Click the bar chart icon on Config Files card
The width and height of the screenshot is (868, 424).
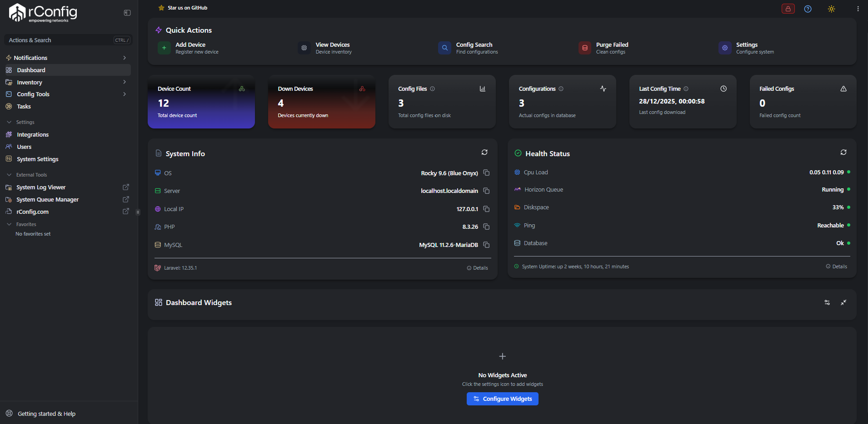click(x=483, y=89)
